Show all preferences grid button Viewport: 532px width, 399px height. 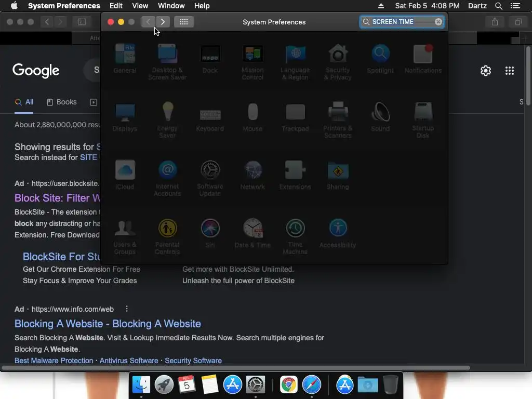[x=184, y=22]
